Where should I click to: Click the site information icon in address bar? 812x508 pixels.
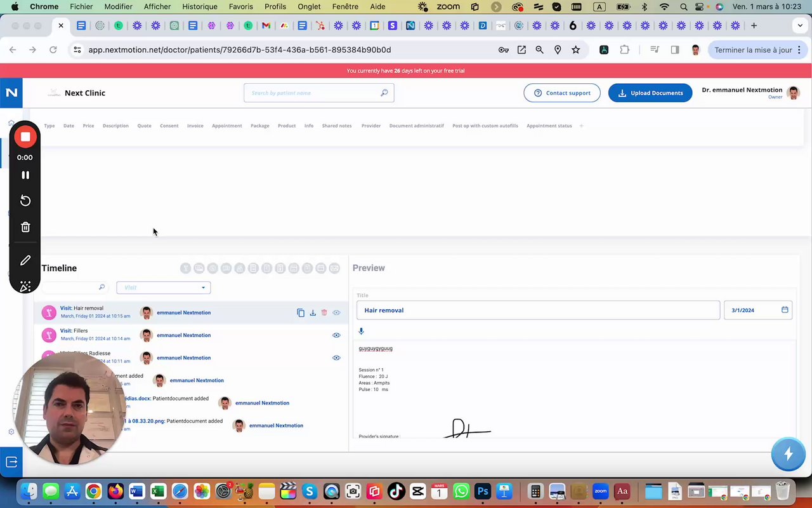[77, 50]
